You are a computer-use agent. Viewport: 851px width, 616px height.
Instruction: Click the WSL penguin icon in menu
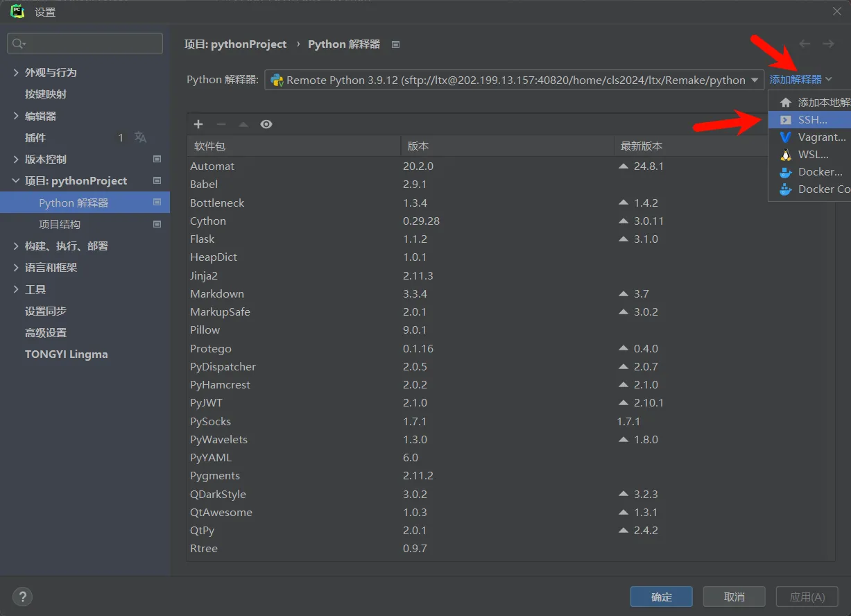point(786,155)
